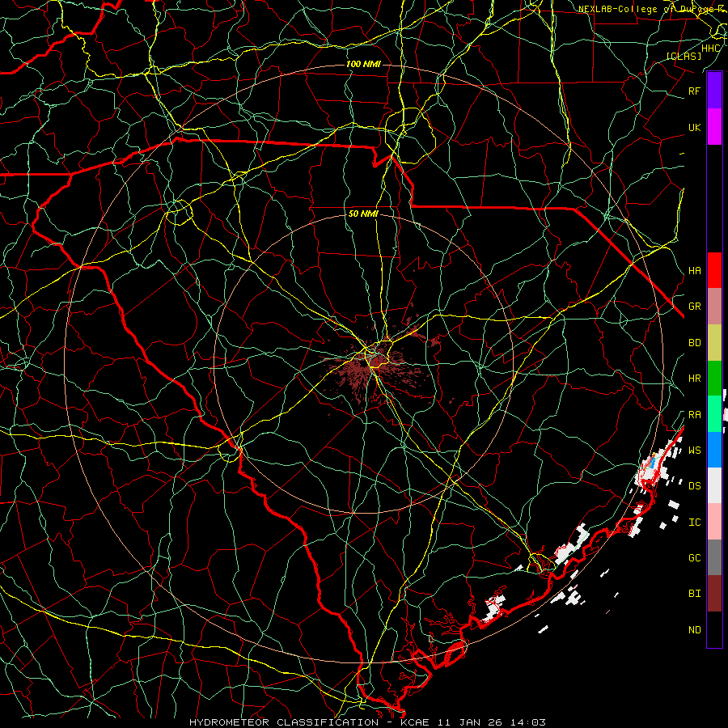Click the HYDROMETEOR CLASSIFICATION KCAE title text
Viewport: 728px width, 728px height.
coord(367,722)
